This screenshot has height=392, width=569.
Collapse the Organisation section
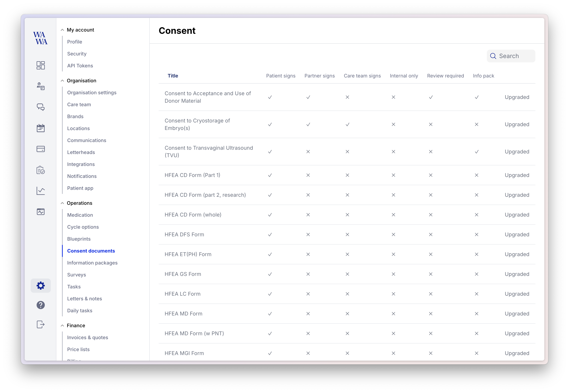coord(62,80)
